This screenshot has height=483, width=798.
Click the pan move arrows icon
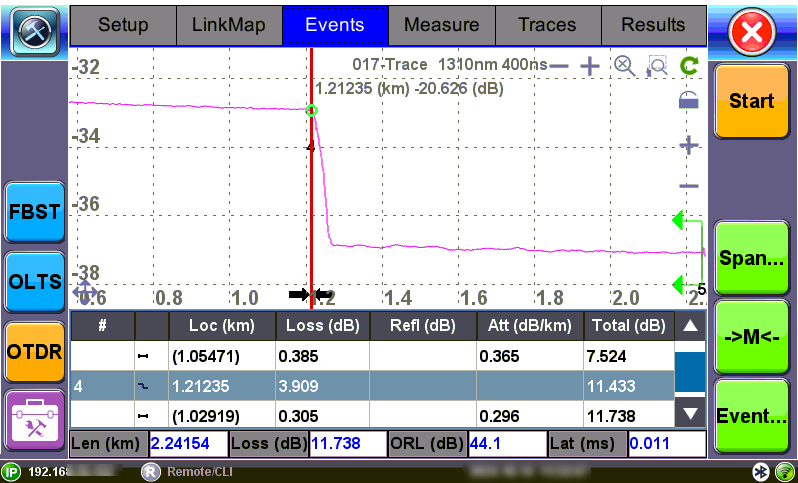[85, 292]
